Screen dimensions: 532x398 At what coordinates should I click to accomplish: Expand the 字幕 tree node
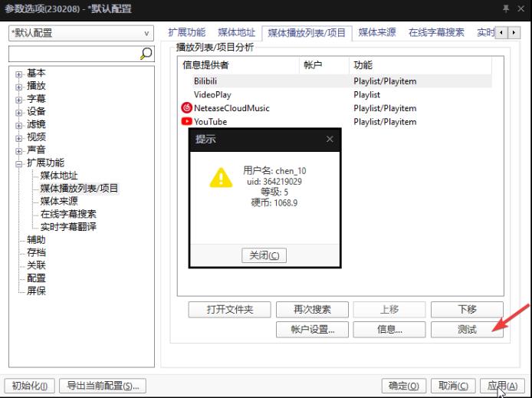coord(19,100)
